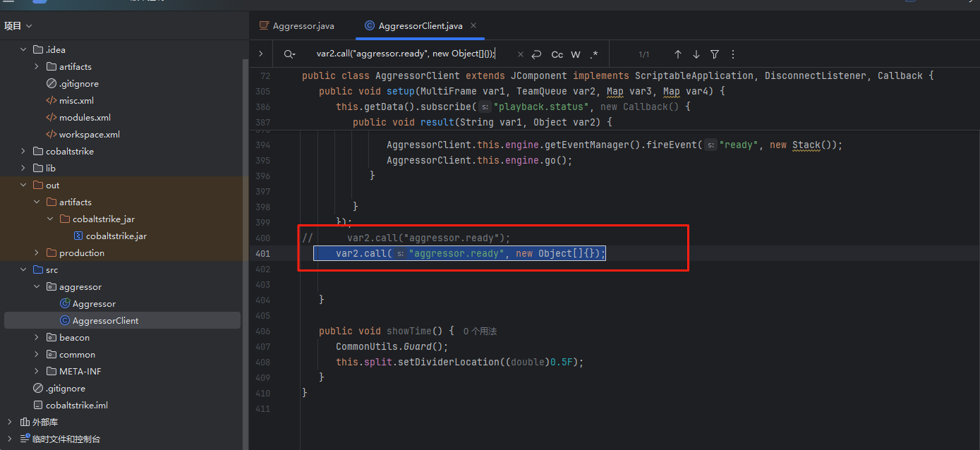Collapse the out folder
The width and height of the screenshot is (980, 450).
tap(23, 185)
